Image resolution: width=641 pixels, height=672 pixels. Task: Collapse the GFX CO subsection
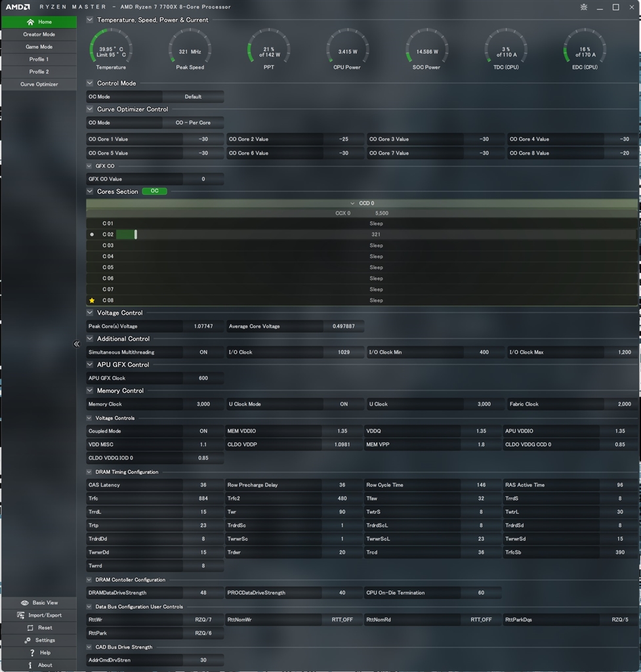pos(89,166)
